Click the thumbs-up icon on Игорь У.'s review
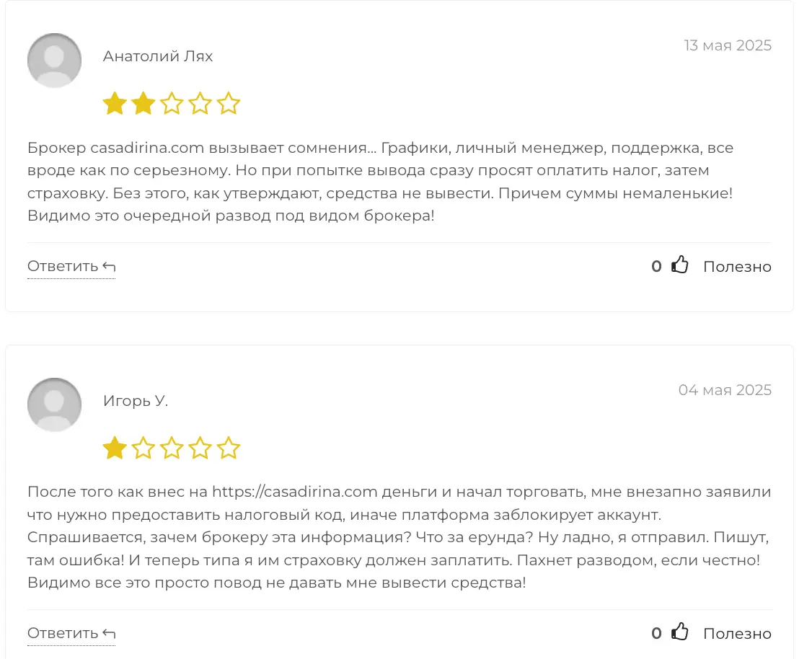Viewport: 812px width, 659px height. [679, 633]
